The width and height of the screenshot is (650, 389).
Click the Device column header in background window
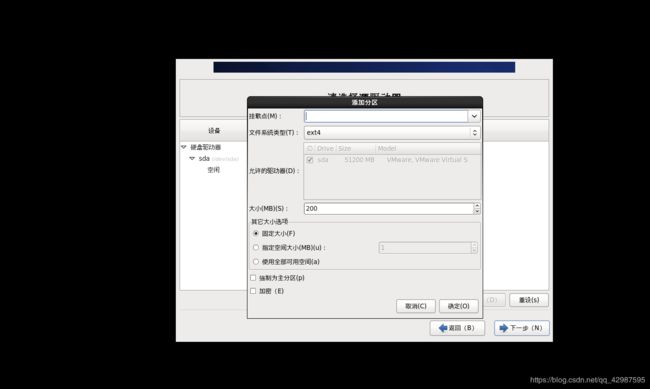pyautogui.click(x=214, y=131)
